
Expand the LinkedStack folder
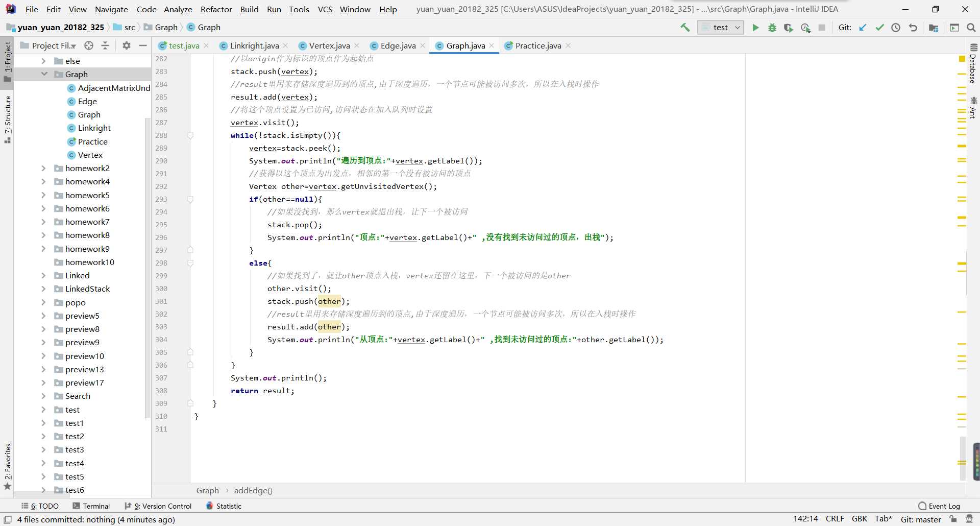(x=44, y=289)
